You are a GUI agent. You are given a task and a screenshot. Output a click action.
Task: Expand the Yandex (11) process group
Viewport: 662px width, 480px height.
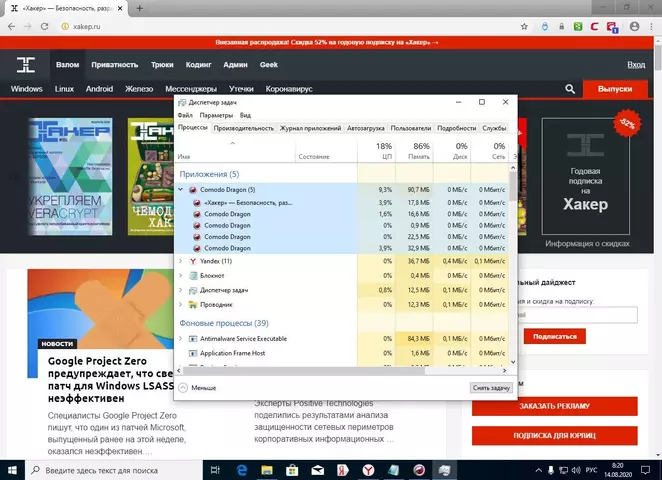point(180,261)
